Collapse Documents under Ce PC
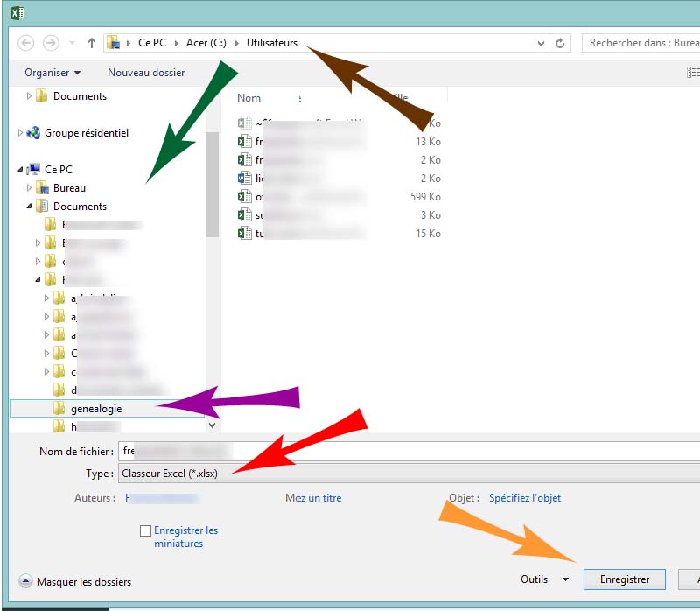 pos(29,206)
